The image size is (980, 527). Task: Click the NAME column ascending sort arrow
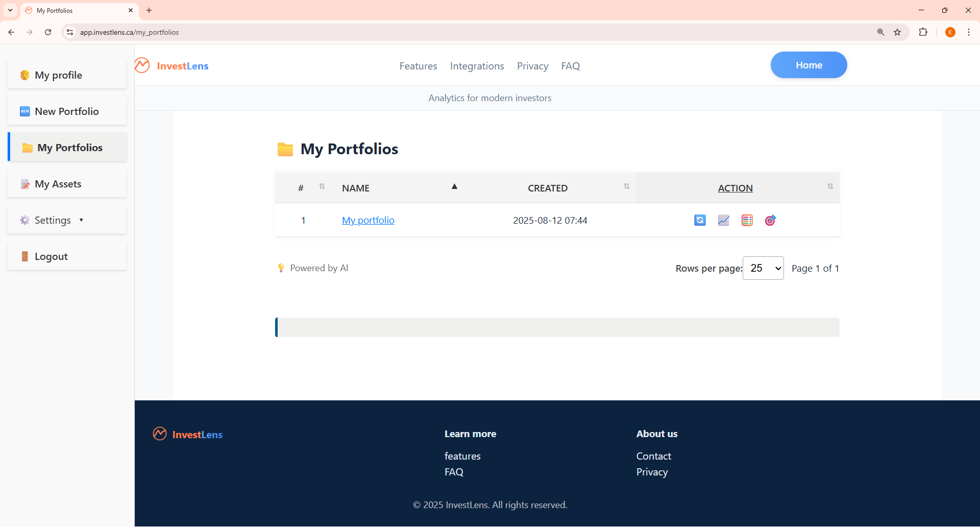pos(454,186)
